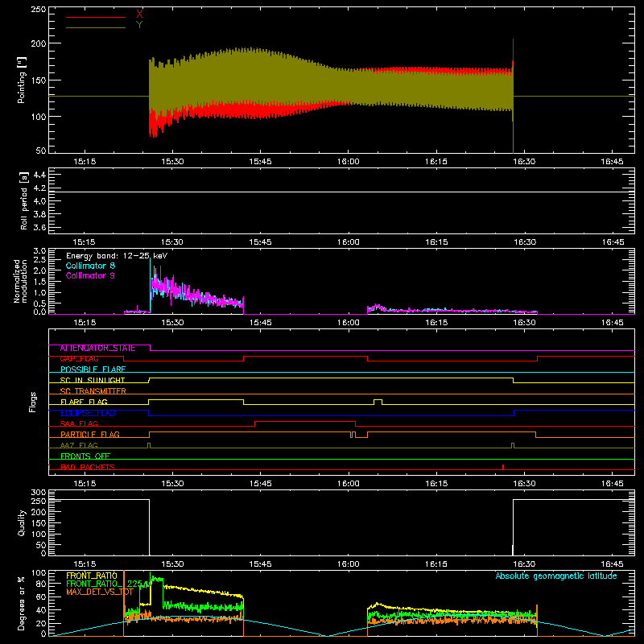644x644 pixels.
Task: Click the SAA_FLAG label
Action: [x=79, y=424]
